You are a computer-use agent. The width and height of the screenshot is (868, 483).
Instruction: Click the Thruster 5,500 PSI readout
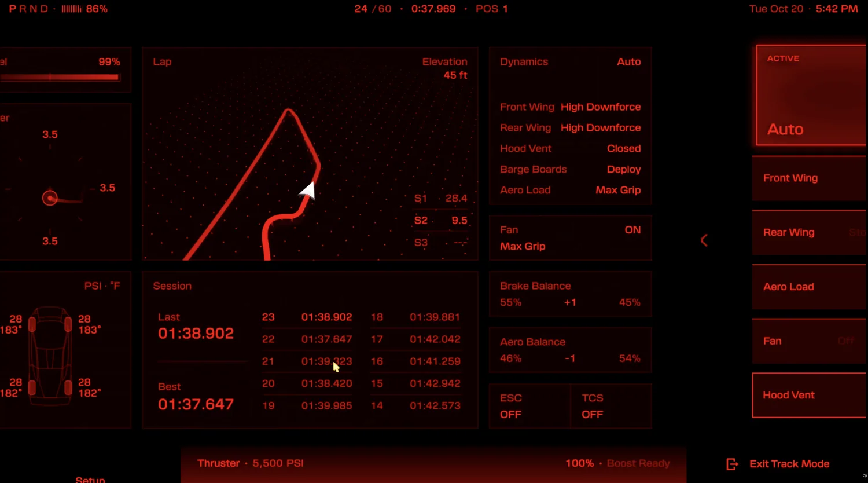click(251, 463)
